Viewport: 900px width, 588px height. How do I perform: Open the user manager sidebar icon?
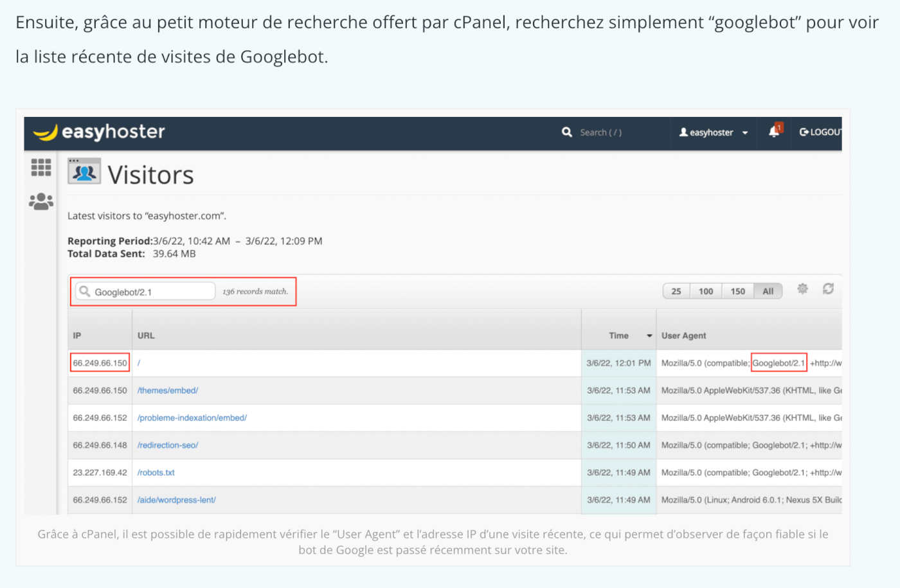[x=41, y=202]
